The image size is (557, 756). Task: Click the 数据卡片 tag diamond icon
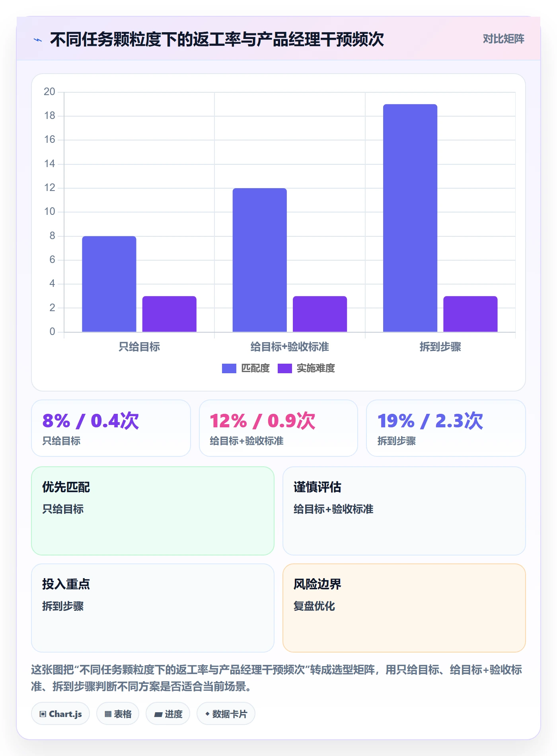click(207, 714)
